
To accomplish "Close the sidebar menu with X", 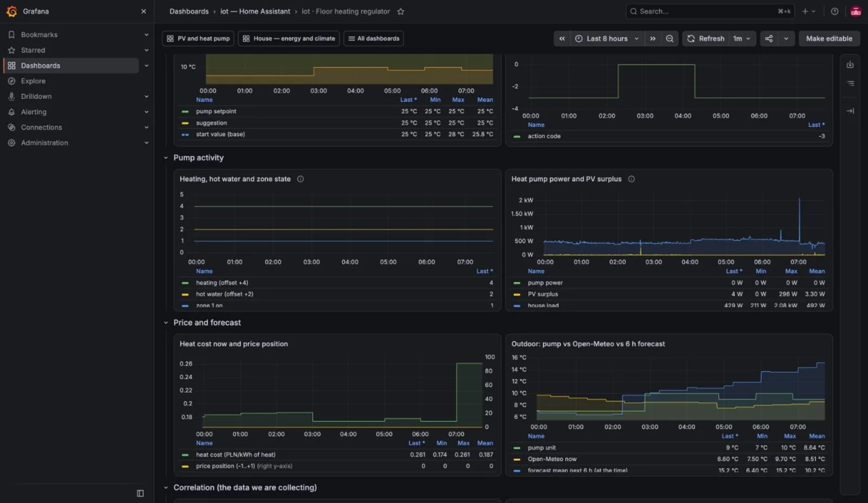I will click(143, 11).
